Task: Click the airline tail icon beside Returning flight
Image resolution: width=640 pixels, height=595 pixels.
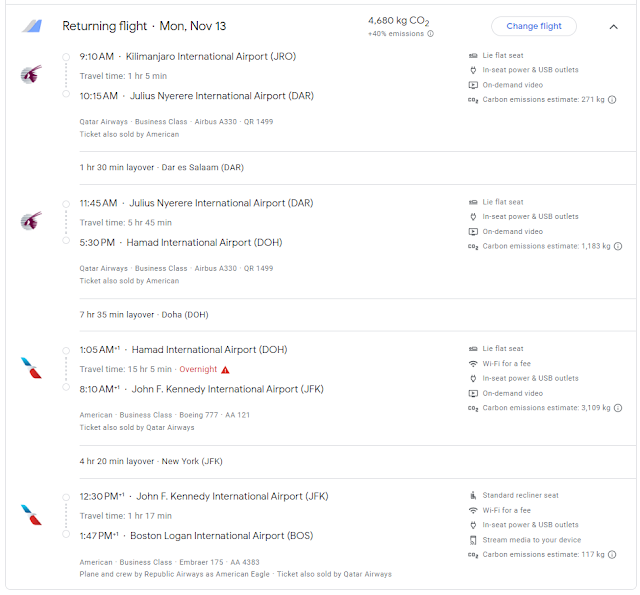Action: [32, 26]
